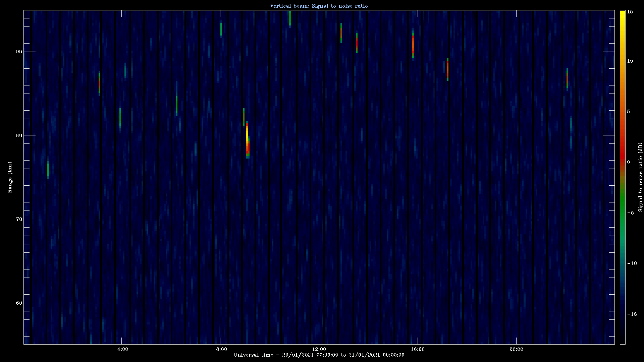Screen dimensions: 644x362
Task: Click the 16:00 time tick label
Action: [x=418, y=349]
